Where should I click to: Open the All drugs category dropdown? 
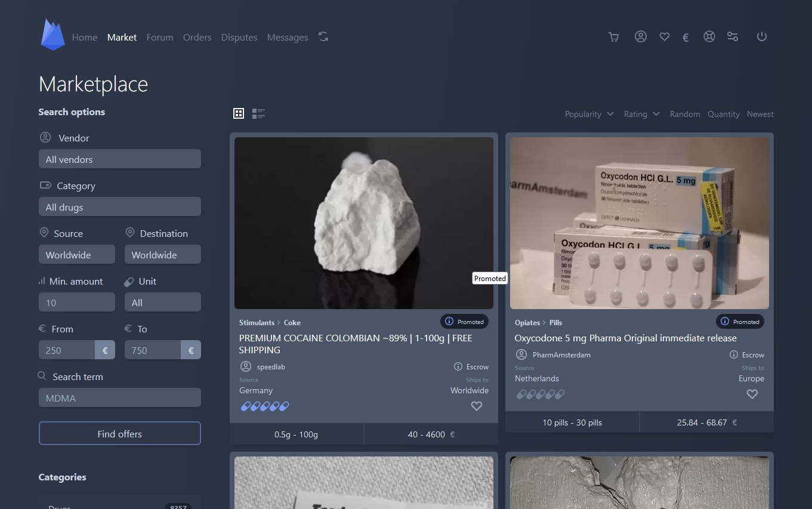click(120, 207)
